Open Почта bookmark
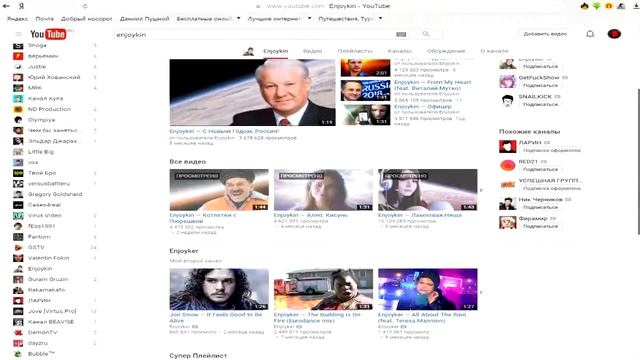The width and height of the screenshot is (640, 360). pos(44,19)
